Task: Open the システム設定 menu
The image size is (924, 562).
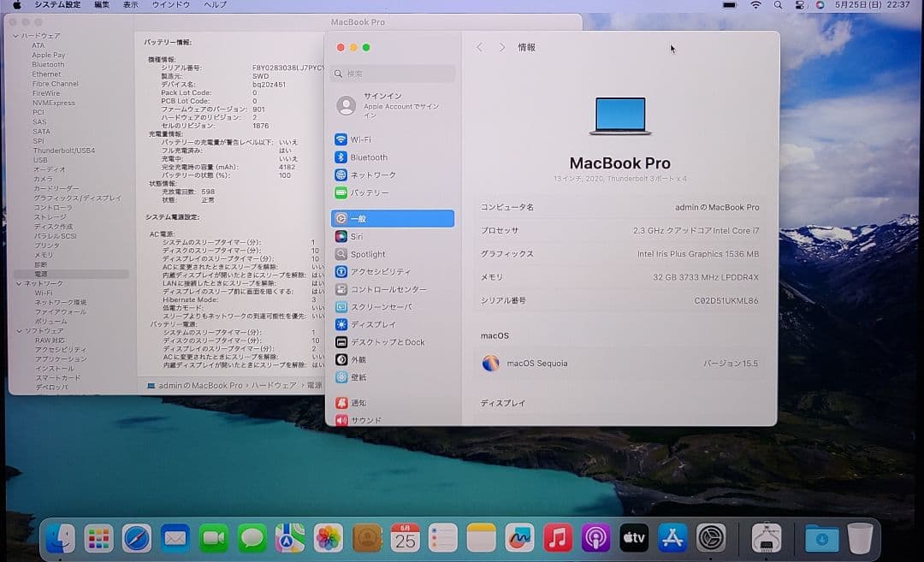Action: [57, 5]
